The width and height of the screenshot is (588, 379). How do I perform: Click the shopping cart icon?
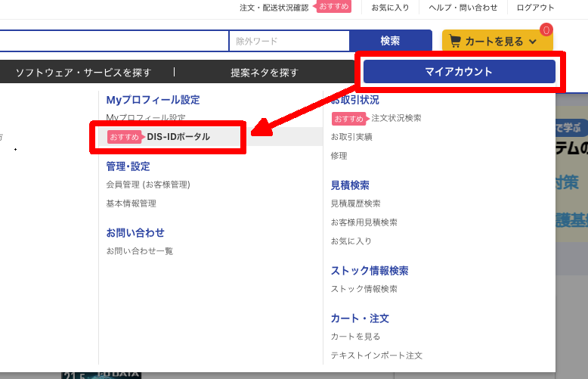[454, 42]
